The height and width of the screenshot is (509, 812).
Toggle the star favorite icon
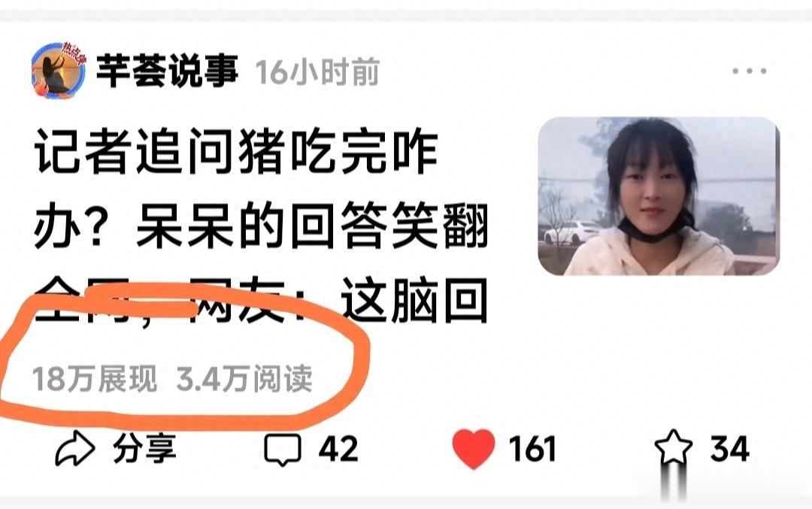pyautogui.click(x=673, y=448)
